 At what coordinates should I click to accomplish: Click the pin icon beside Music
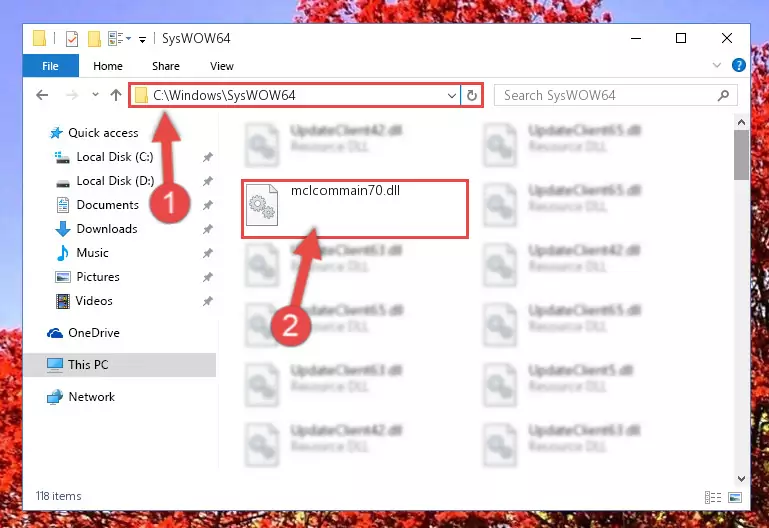[x=208, y=253]
